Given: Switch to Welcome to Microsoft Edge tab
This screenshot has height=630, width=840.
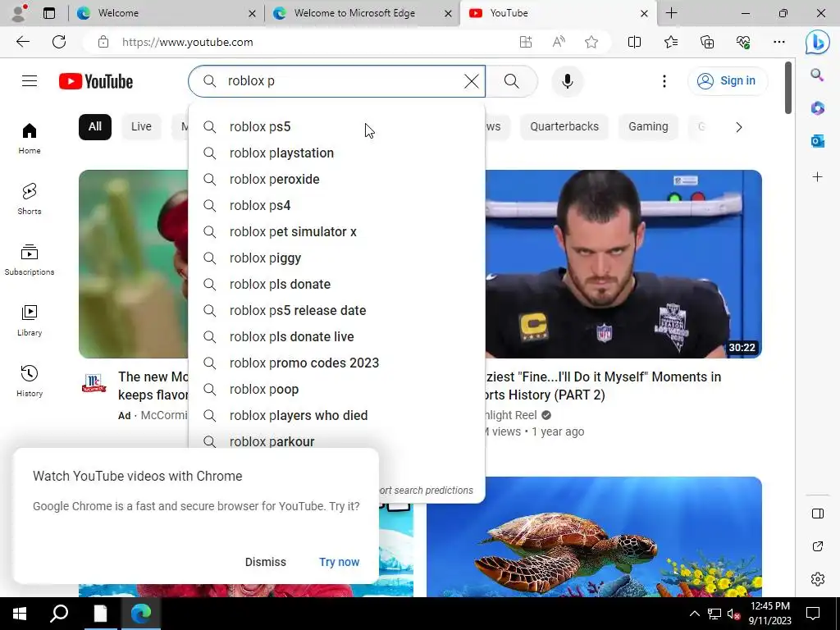Looking at the screenshot, I should click(x=363, y=13).
